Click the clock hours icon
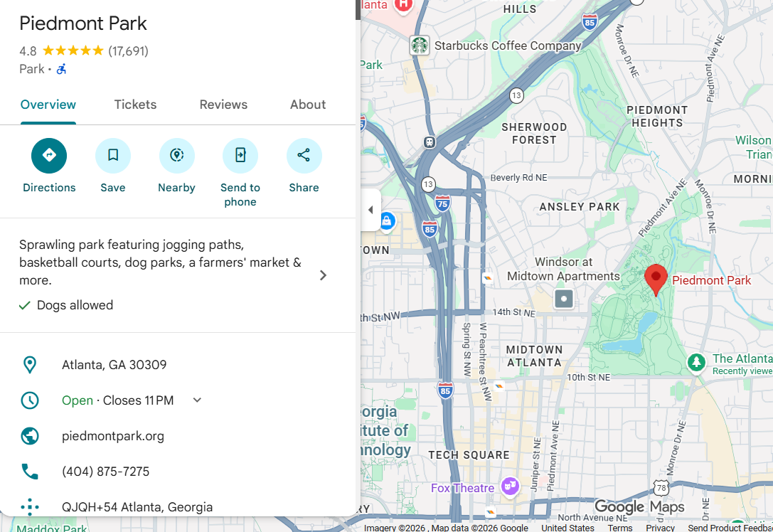773x532 pixels. 30,400
